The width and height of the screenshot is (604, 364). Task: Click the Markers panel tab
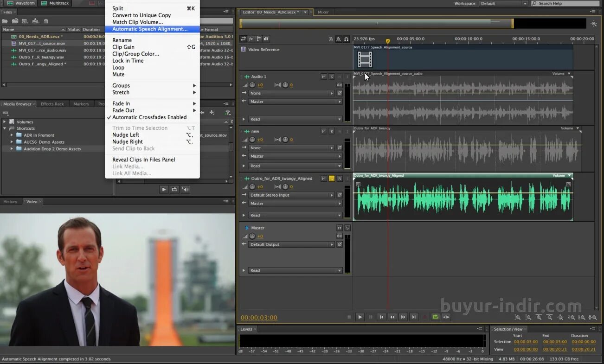(81, 104)
